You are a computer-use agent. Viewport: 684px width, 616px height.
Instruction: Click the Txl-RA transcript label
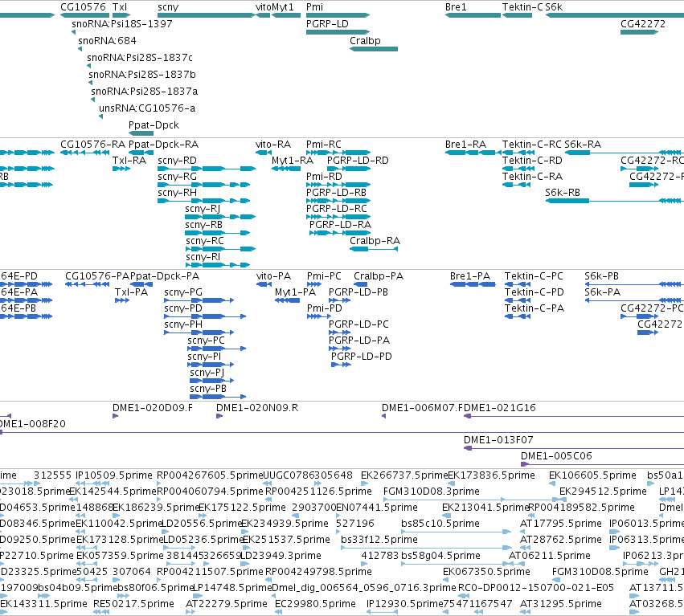(x=129, y=161)
